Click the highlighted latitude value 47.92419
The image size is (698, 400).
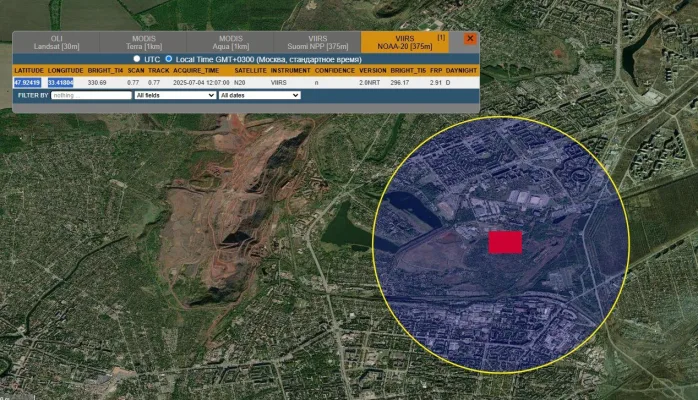[27, 83]
